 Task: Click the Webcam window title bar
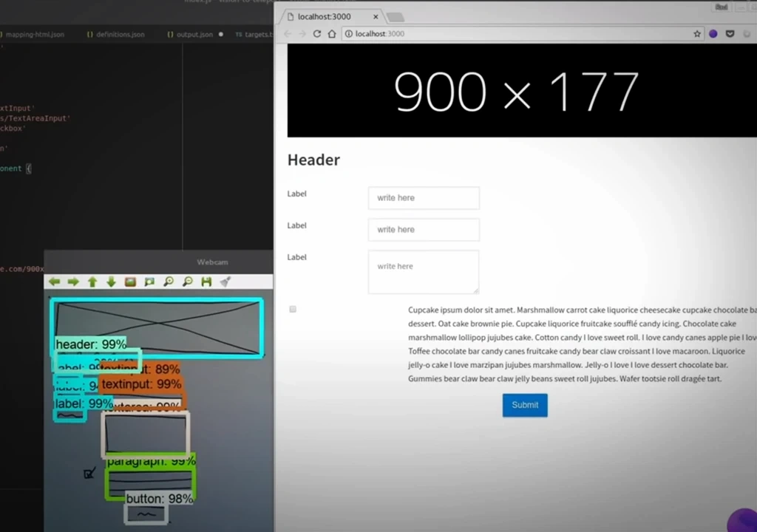pyautogui.click(x=158, y=262)
